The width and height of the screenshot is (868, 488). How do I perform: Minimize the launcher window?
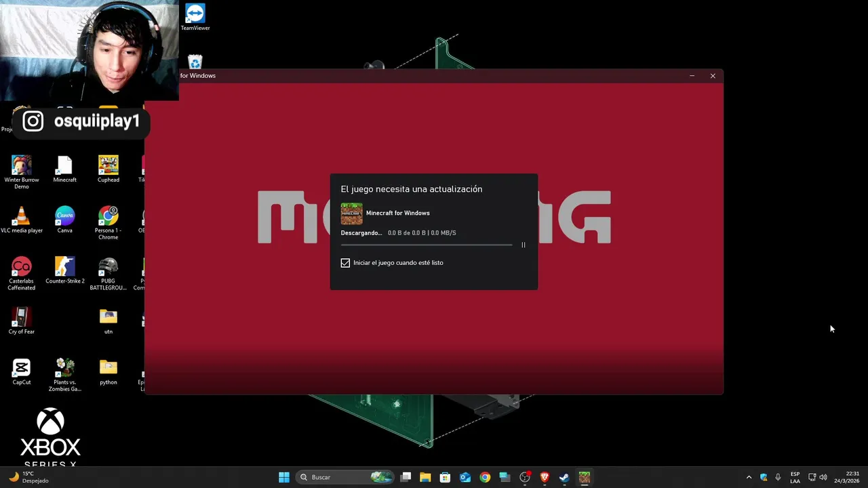click(x=692, y=76)
